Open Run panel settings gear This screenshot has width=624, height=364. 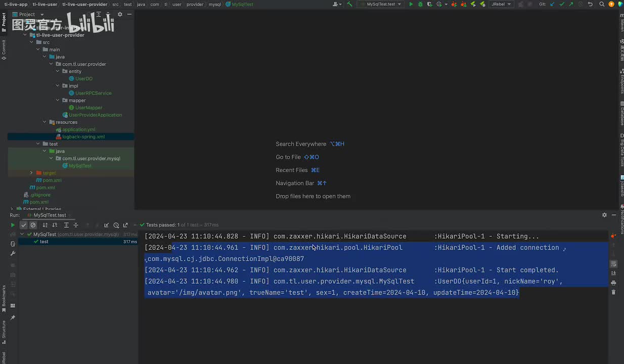(604, 215)
